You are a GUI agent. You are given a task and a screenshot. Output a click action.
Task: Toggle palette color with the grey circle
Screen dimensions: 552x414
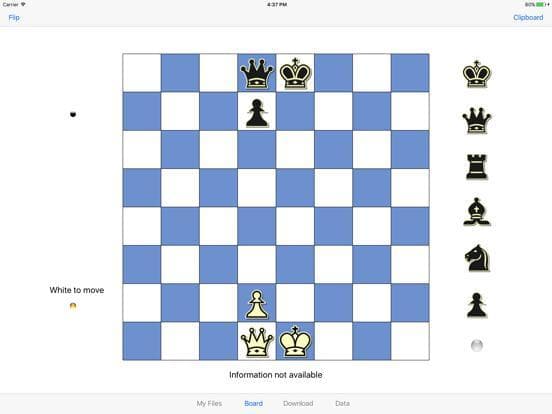[x=477, y=345]
